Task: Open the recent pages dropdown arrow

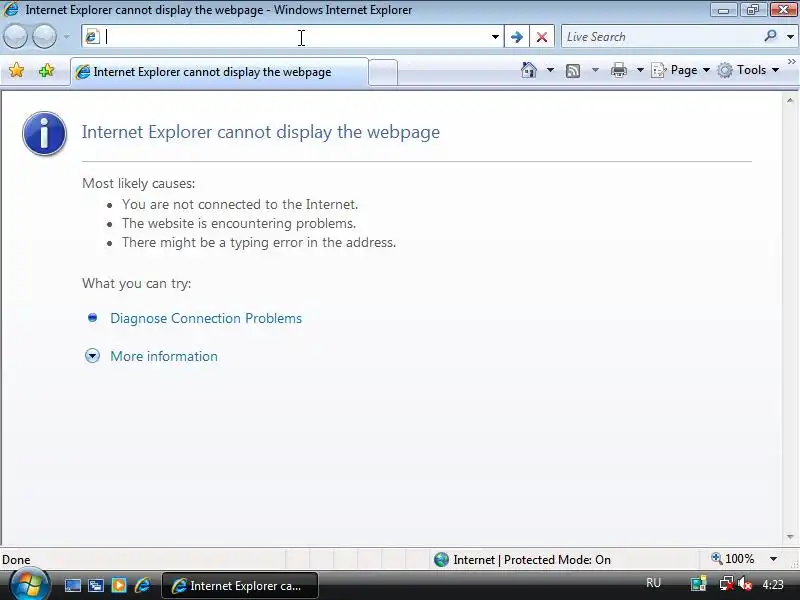Action: (x=67, y=37)
